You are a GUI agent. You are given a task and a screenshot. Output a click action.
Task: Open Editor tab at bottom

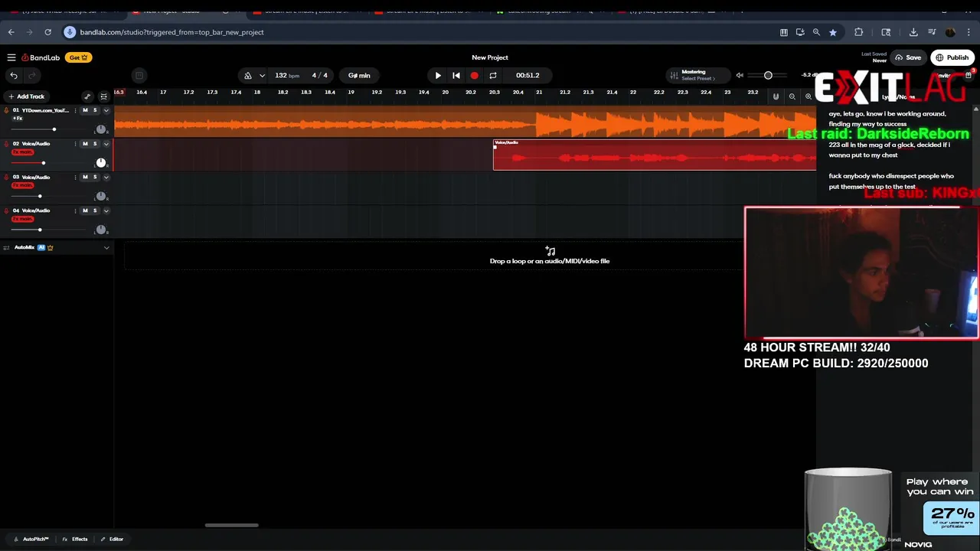pos(113,540)
